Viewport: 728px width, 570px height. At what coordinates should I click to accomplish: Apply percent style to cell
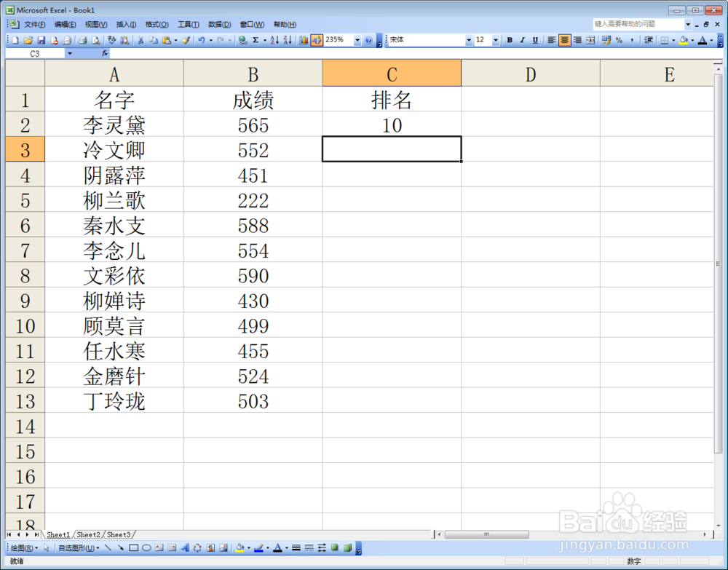(619, 40)
